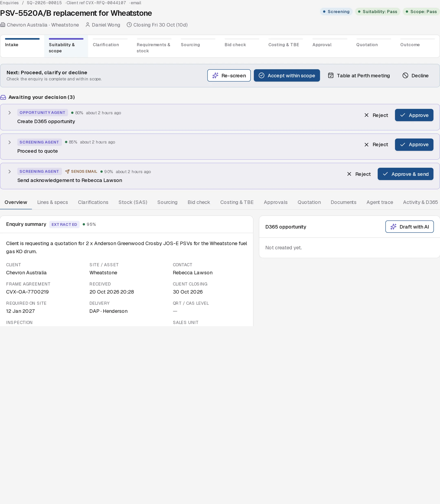The image size is (440, 504).
Task: Expand the Send acknowledgement to Rebecca Lawson row
Action: coord(10,171)
